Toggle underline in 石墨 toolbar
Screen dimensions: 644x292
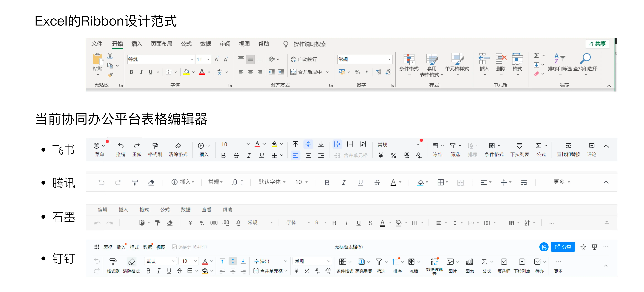(x=359, y=223)
